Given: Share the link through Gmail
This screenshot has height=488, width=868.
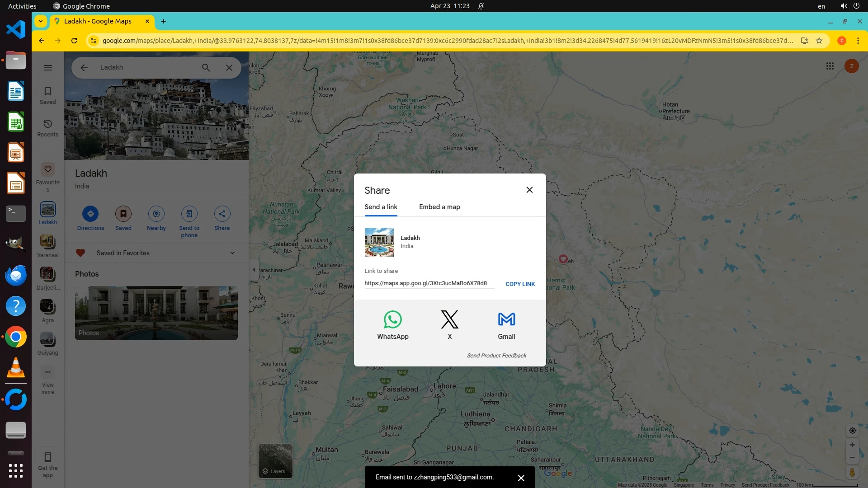Looking at the screenshot, I should (506, 319).
